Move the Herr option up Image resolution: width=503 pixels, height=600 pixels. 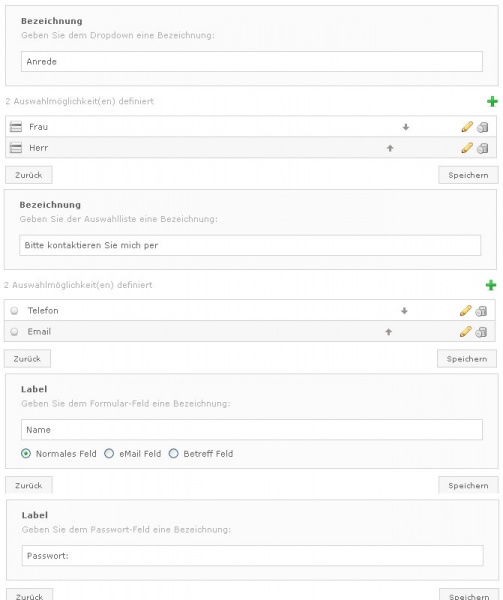(390, 148)
